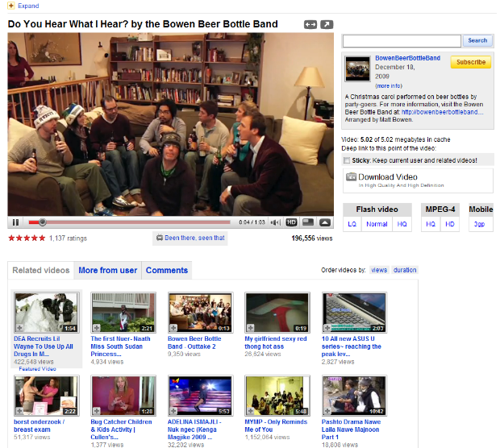Viewport: 500px width, 448px height.
Task: Add Miss South Sudan video to queue
Action: coord(96,328)
